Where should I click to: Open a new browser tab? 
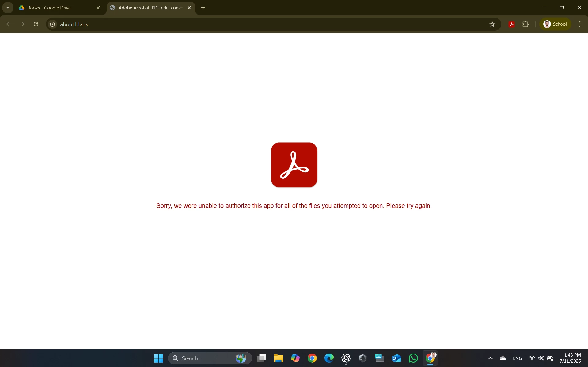click(203, 8)
